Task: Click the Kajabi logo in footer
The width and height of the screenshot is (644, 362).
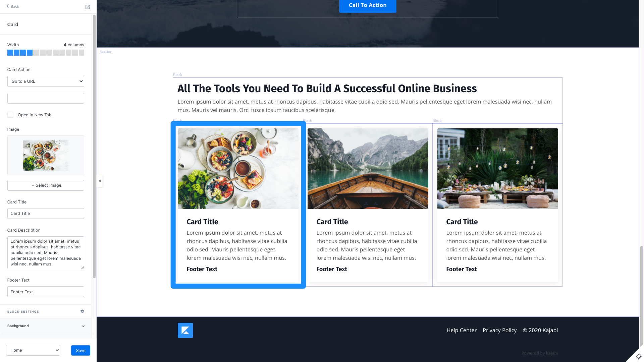Action: [x=185, y=330]
